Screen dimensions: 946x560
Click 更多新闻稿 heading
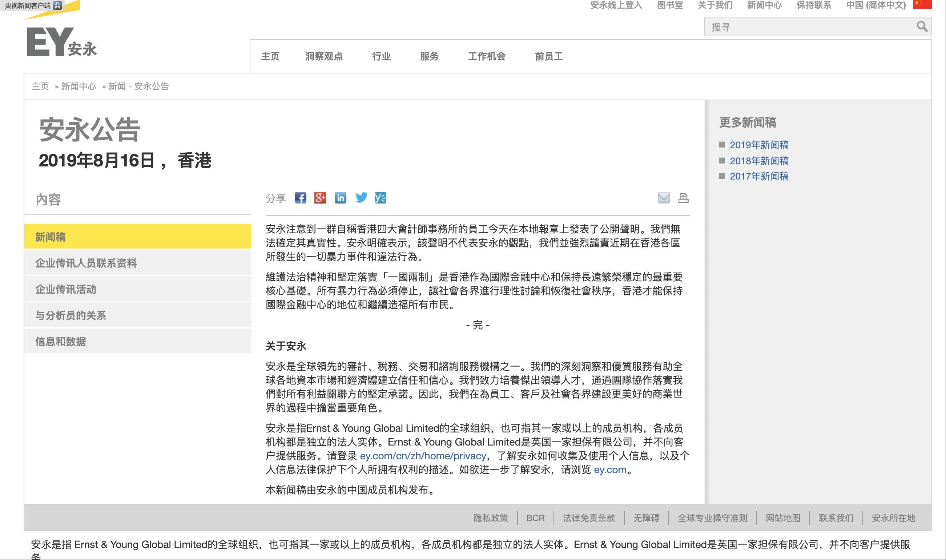[748, 122]
